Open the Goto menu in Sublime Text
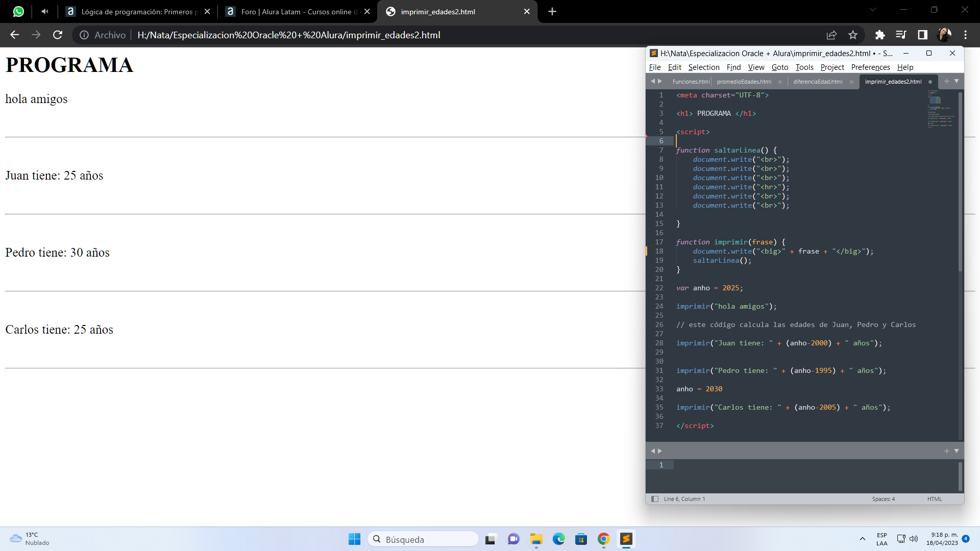This screenshot has height=551, width=980. tap(780, 67)
